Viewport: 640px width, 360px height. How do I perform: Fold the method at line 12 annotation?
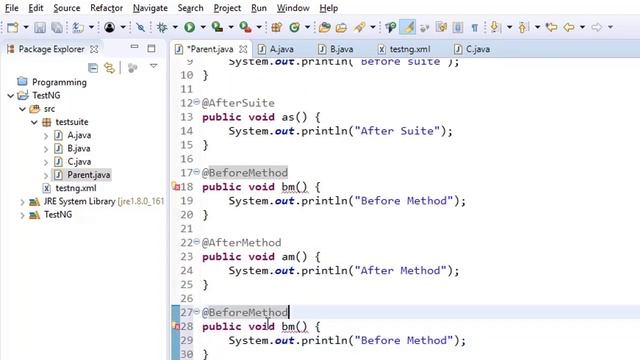pos(197,102)
